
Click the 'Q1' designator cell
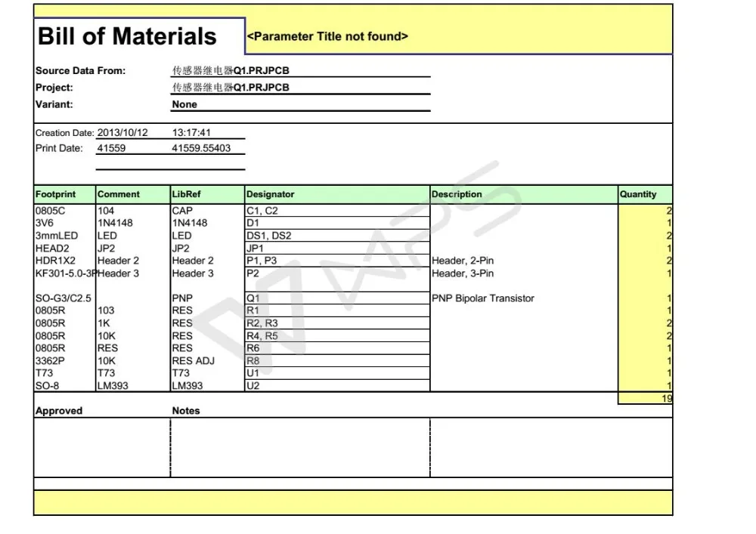click(337, 298)
